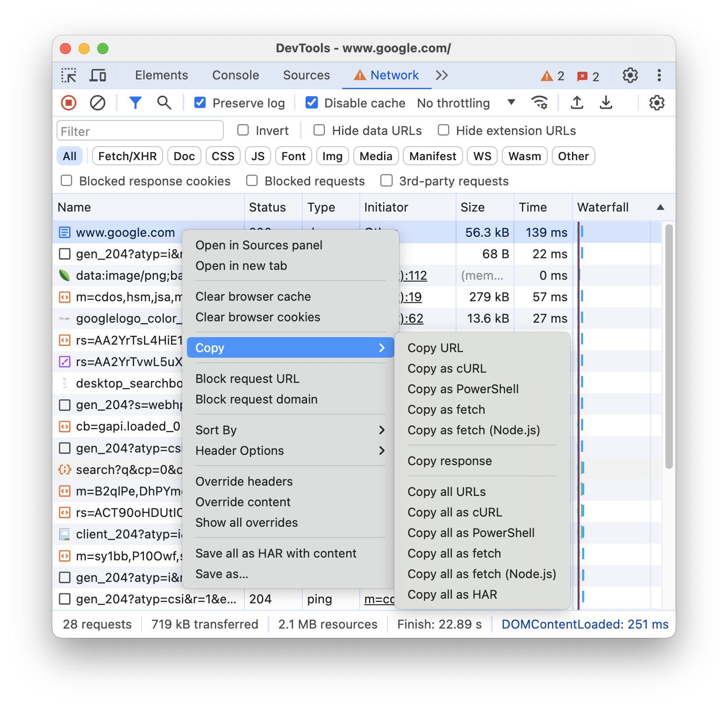This screenshot has width=728, height=707.
Task: Activate the inspect element picker icon
Action: (x=69, y=75)
